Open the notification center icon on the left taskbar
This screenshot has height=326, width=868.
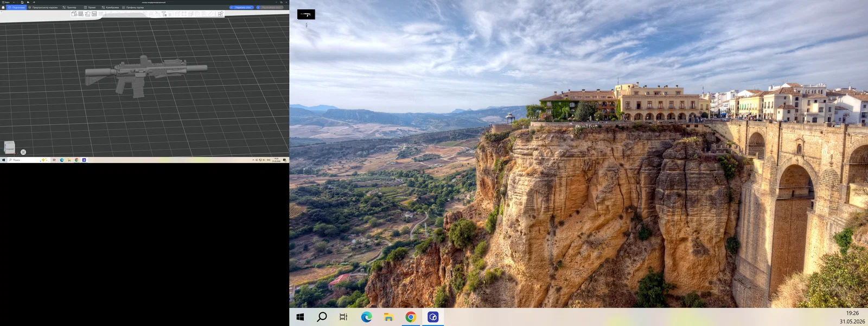[284, 160]
